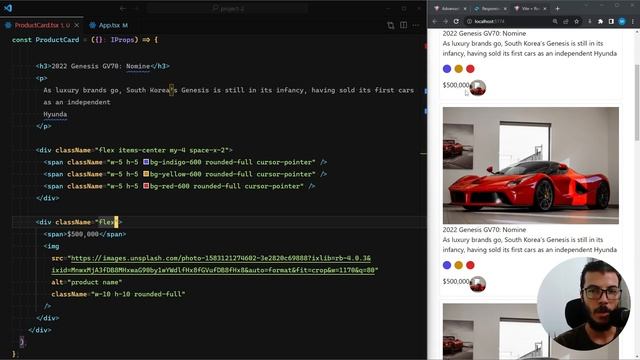This screenshot has width=640, height=360.
Task: Click the opening p tag in code
Action: pyautogui.click(x=42, y=78)
